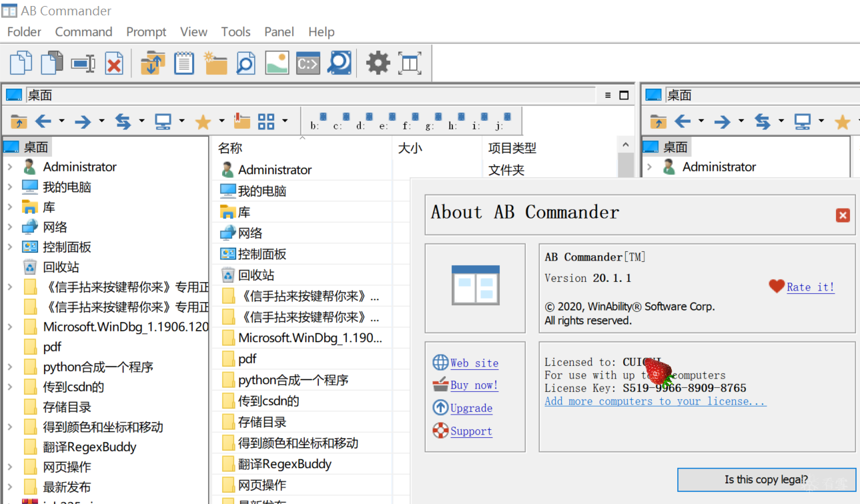Click the favorites star in right panel toolbar

843,121
